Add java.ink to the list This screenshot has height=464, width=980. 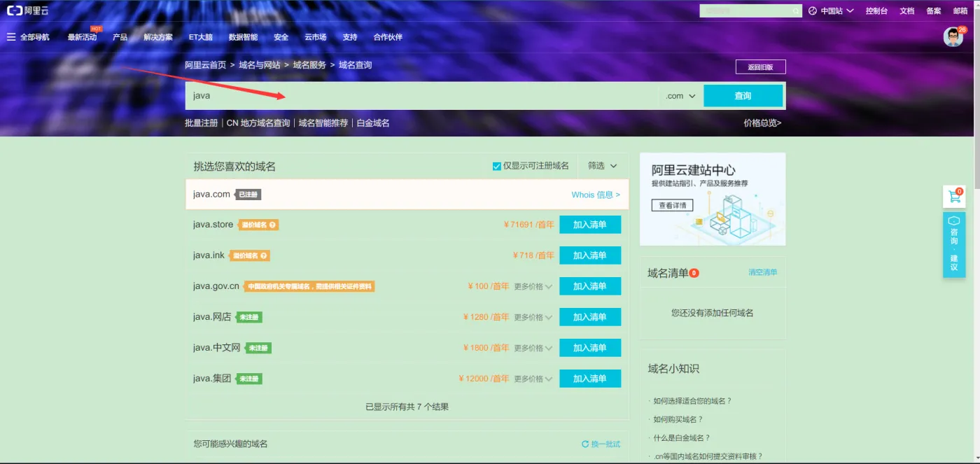590,255
